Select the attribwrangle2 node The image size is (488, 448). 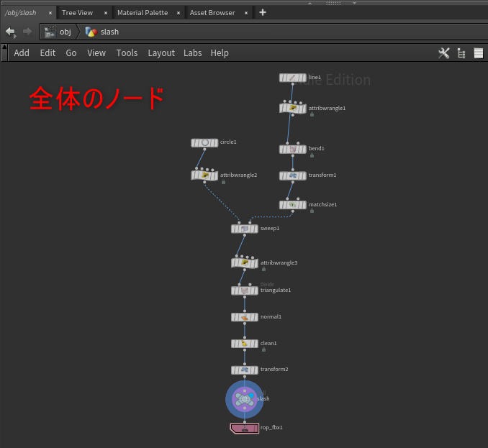204,175
